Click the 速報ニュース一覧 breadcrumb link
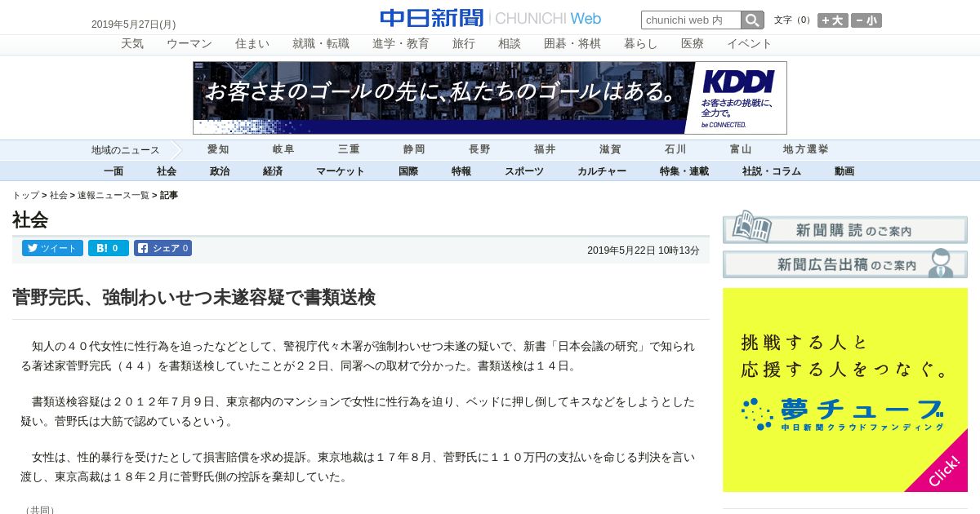 click(114, 196)
